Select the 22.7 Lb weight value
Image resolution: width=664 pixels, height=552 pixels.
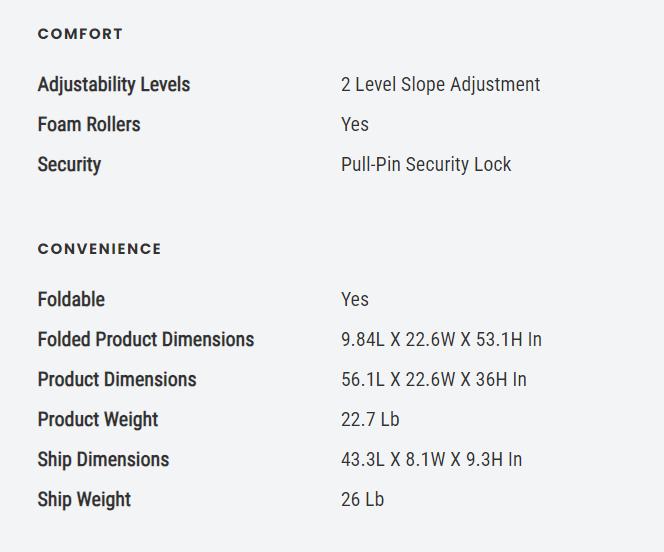[x=370, y=420]
